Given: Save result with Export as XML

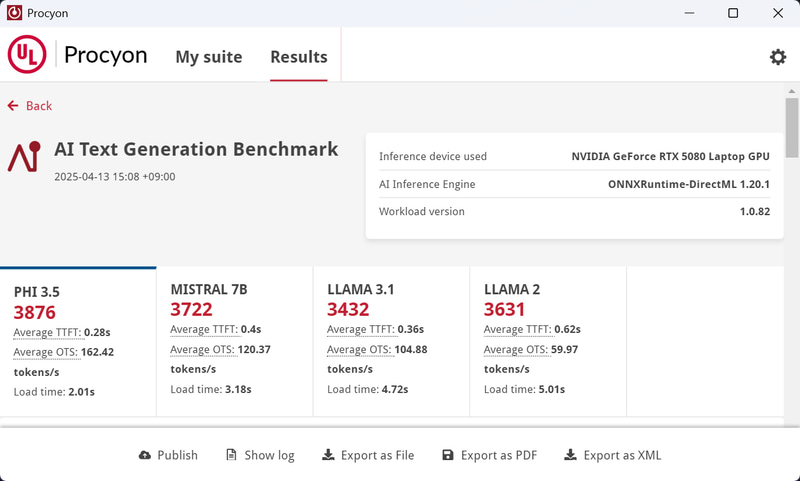Looking at the screenshot, I should click(613, 455).
